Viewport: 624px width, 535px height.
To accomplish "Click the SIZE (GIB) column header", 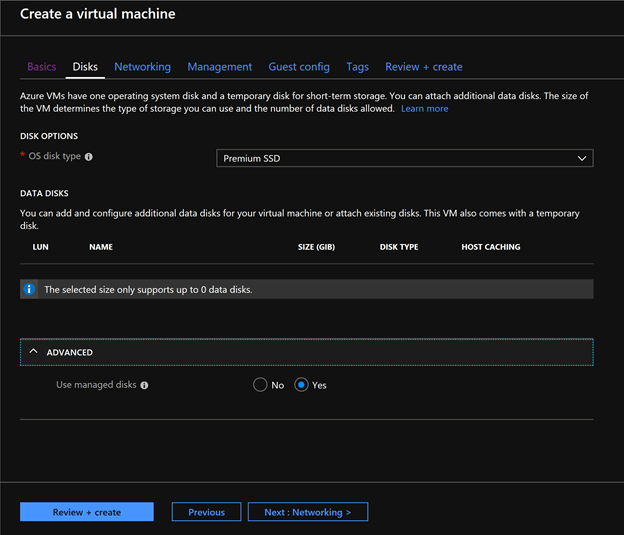I will 316,247.
